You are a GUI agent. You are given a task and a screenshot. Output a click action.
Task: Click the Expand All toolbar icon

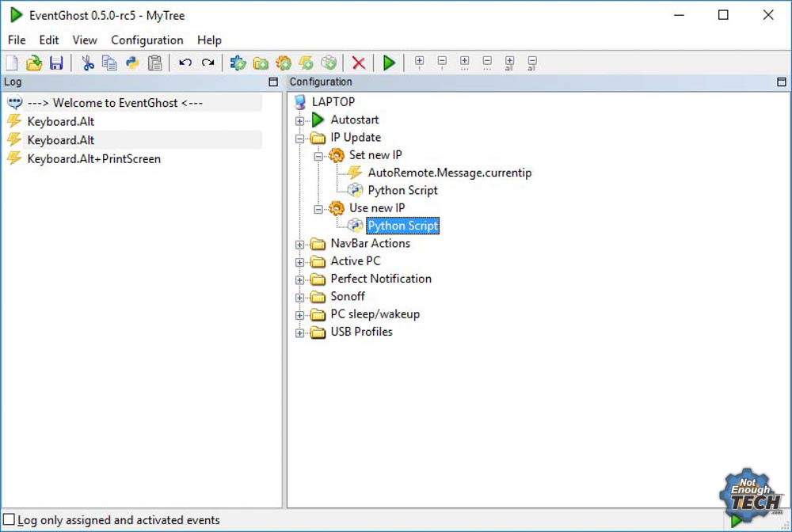[x=509, y=63]
